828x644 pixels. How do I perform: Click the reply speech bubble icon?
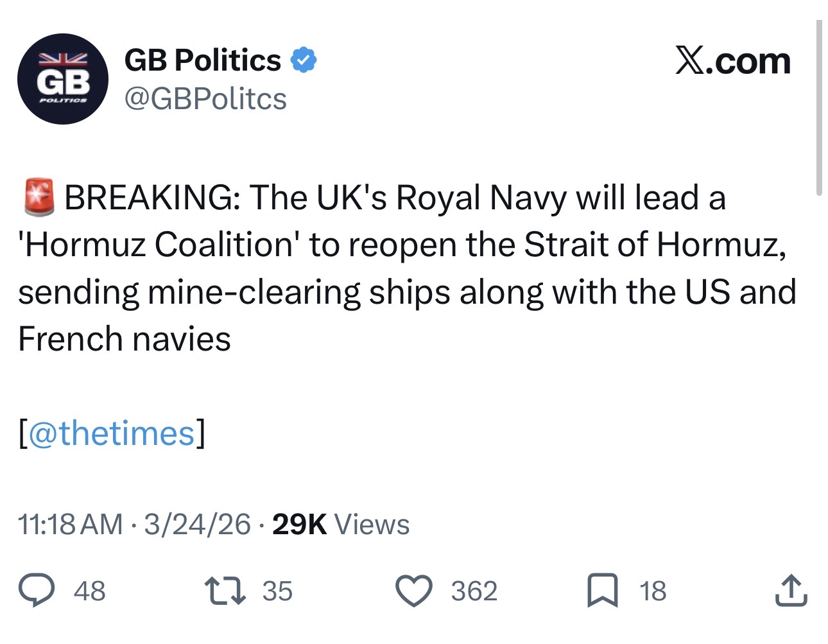pyautogui.click(x=36, y=591)
